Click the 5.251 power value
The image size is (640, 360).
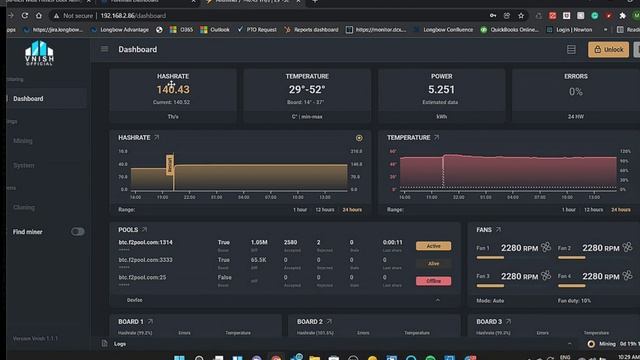(x=441, y=89)
